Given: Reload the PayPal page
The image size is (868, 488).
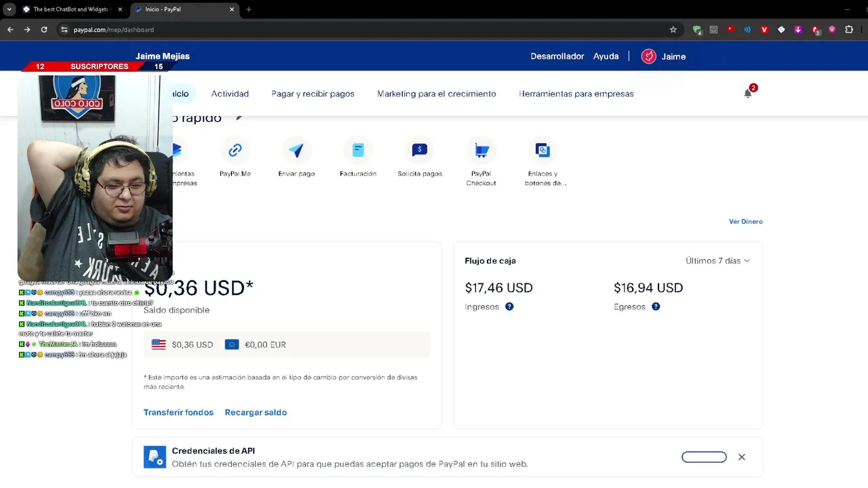Looking at the screenshot, I should (44, 30).
